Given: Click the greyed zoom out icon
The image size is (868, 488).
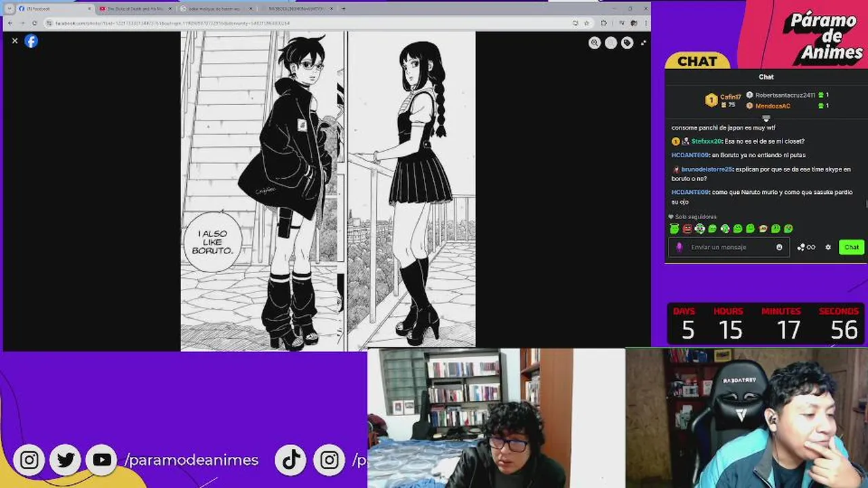Looking at the screenshot, I should click(x=611, y=43).
